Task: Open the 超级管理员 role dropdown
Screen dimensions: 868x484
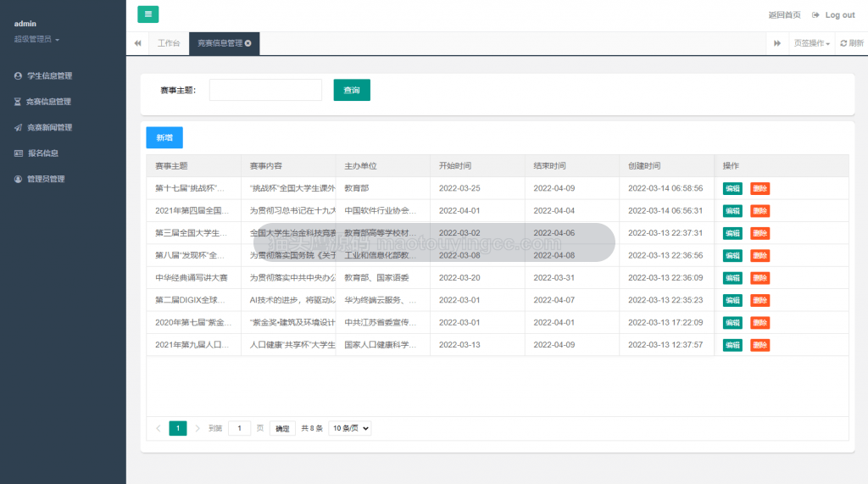Action: tap(36, 39)
